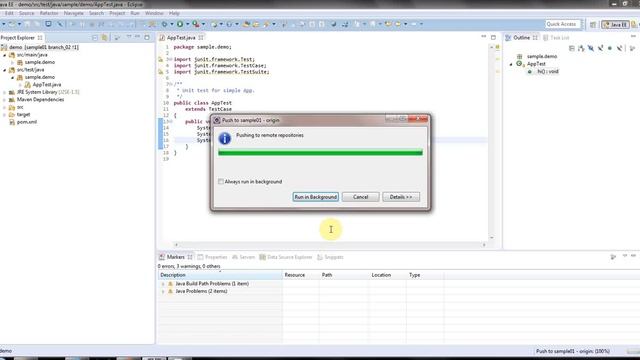Switch to the Servers tab
Image resolution: width=640 pixels, height=360 pixels.
(x=243, y=257)
